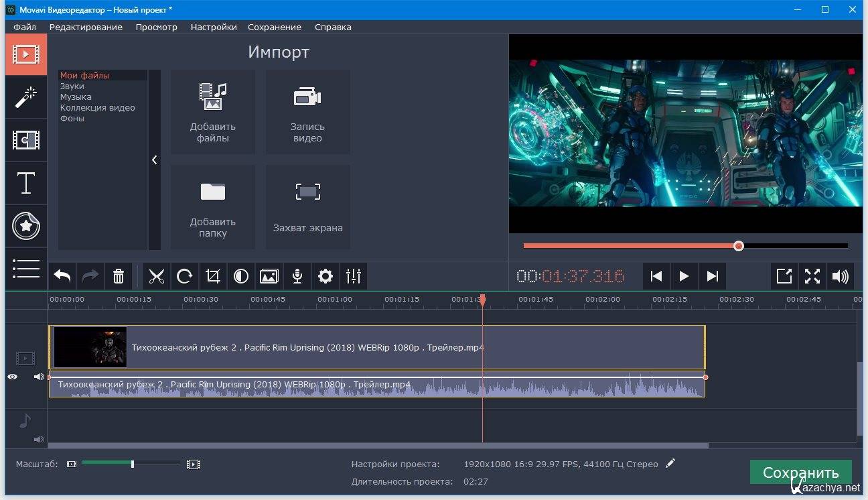The width and height of the screenshot is (868, 500).
Task: Switch preview to full screen
Action: click(812, 276)
